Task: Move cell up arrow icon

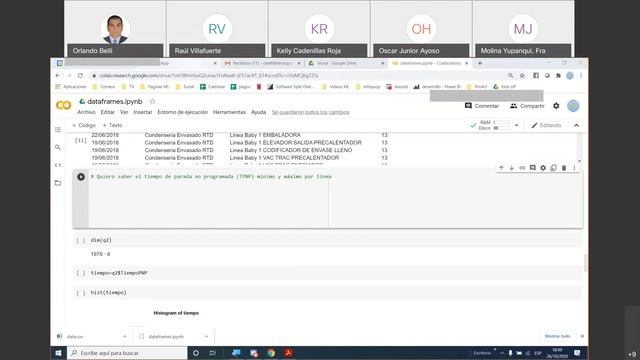Action: point(501,168)
